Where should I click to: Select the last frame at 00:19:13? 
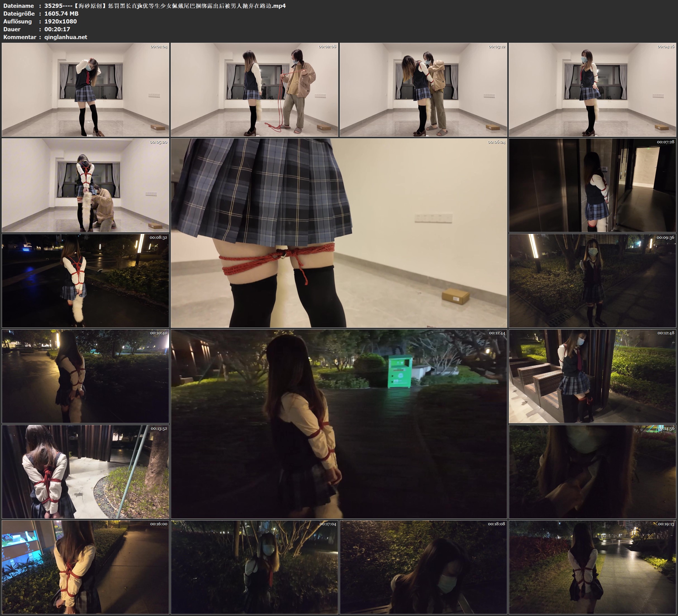click(x=593, y=567)
